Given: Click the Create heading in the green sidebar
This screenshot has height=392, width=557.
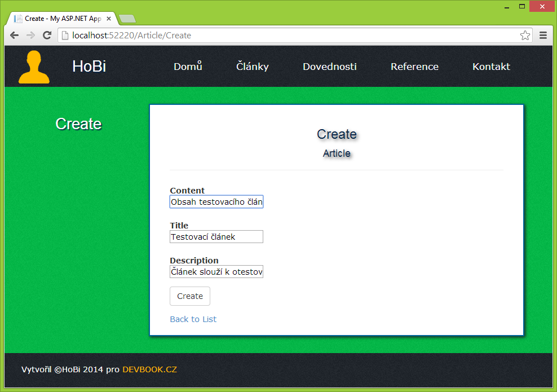Looking at the screenshot, I should click(78, 124).
